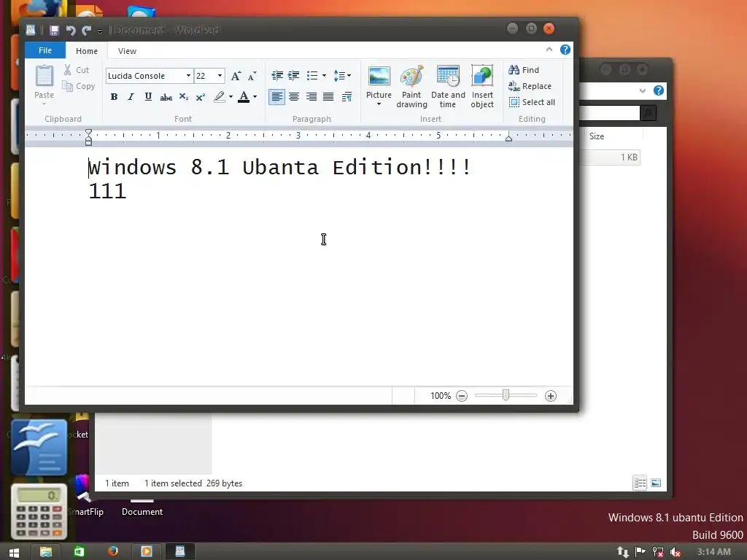
Task: Toggle strikethrough formatting
Action: tap(166, 97)
